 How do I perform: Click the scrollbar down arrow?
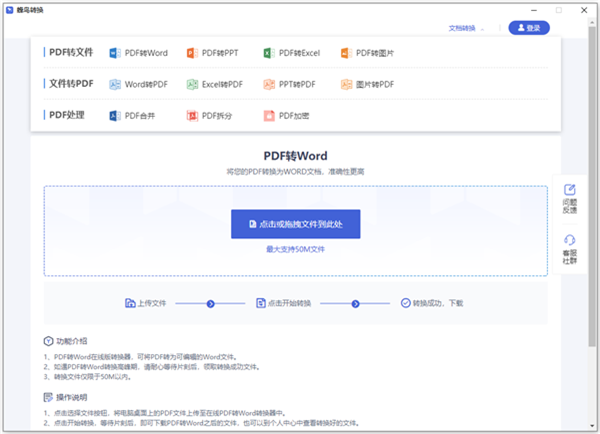(x=592, y=426)
